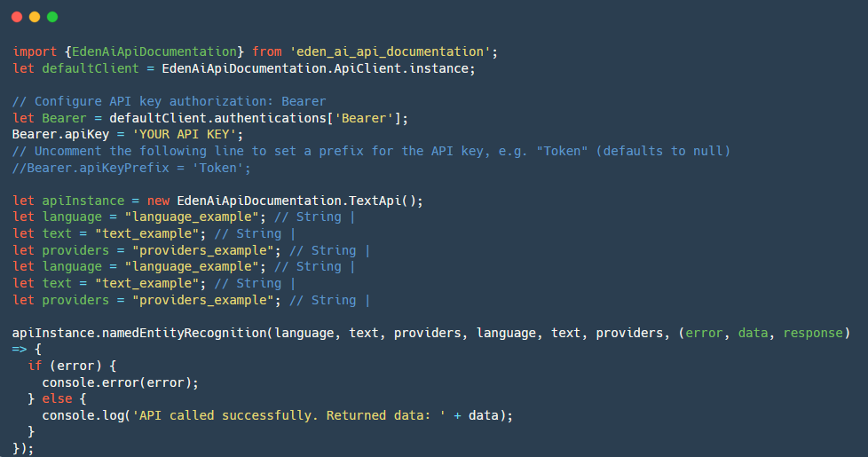The image size is (868, 457).
Task: Click the green 'response' callback parameter
Action: pos(813,333)
